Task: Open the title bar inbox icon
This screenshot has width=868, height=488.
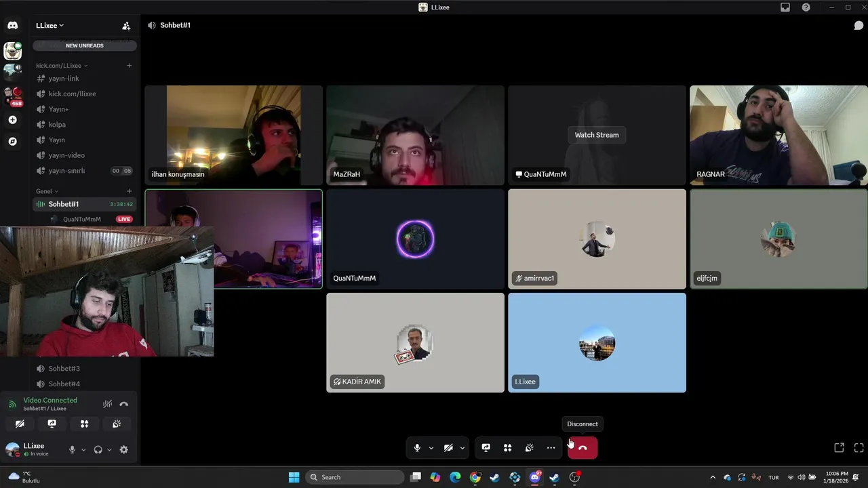Action: pyautogui.click(x=785, y=7)
